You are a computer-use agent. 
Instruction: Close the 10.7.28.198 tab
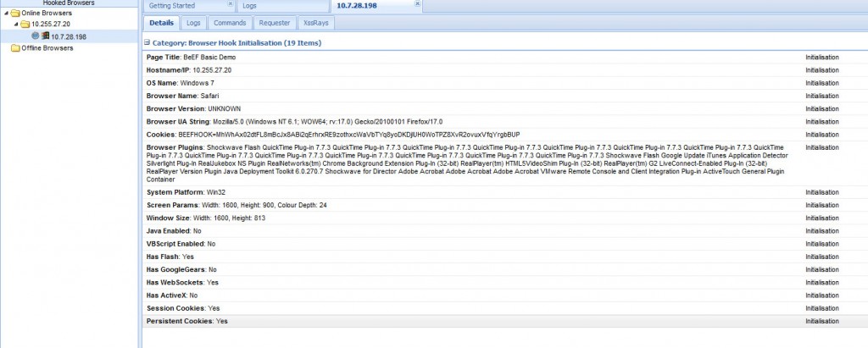(x=417, y=4)
